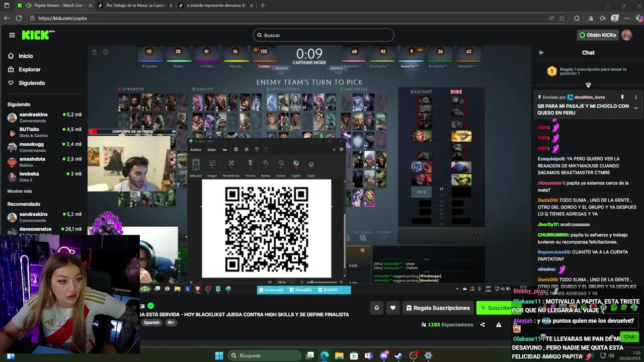The height and width of the screenshot is (362, 644).
Task: Open the Kick hamburger sidebar menu
Action: [x=12, y=35]
